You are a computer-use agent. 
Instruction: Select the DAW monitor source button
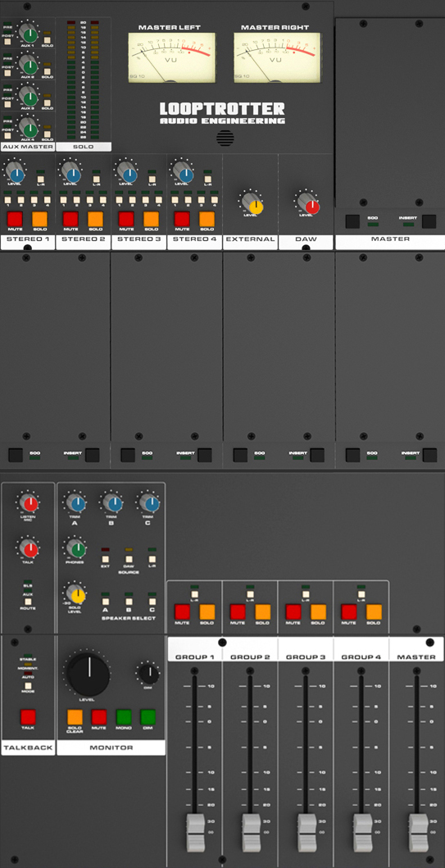click(129, 559)
